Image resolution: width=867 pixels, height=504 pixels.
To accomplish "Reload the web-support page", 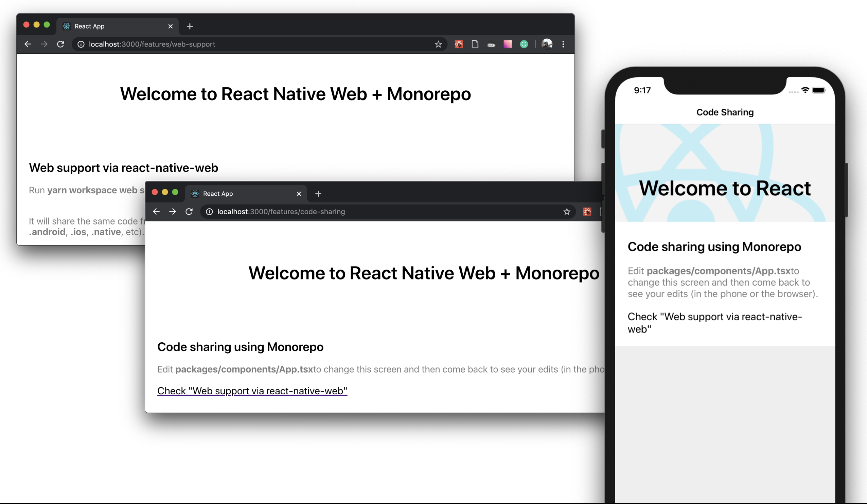I will [60, 44].
